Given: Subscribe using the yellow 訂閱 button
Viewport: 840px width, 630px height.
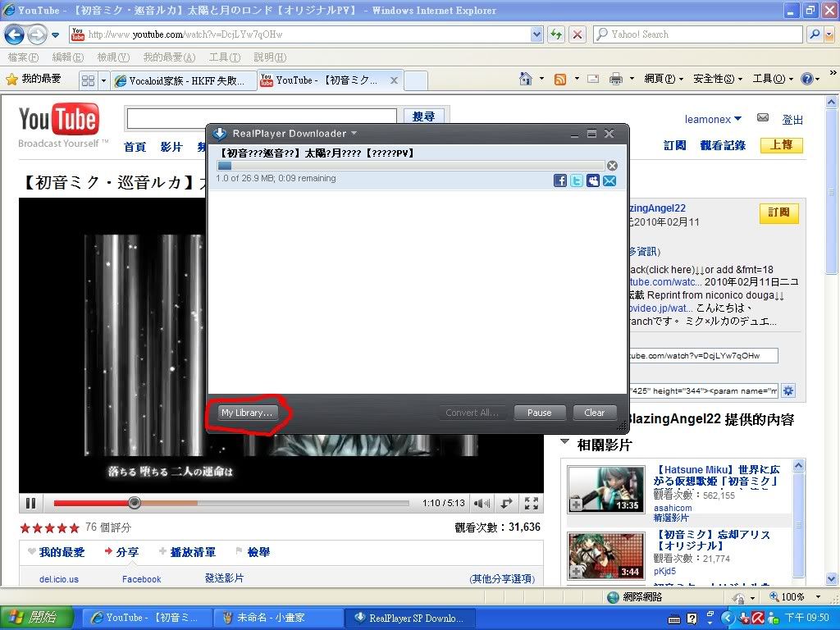Looking at the screenshot, I should pyautogui.click(x=779, y=212).
